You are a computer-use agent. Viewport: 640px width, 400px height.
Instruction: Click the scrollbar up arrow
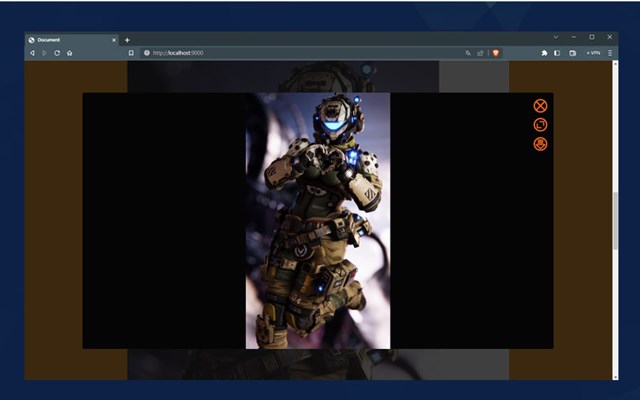tap(615, 63)
